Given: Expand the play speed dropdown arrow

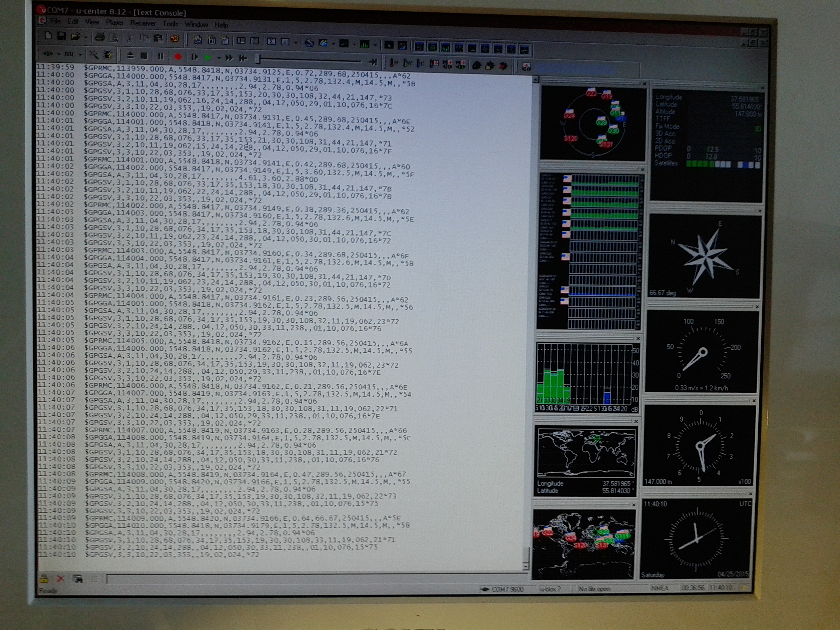Looking at the screenshot, I should coord(219,58).
